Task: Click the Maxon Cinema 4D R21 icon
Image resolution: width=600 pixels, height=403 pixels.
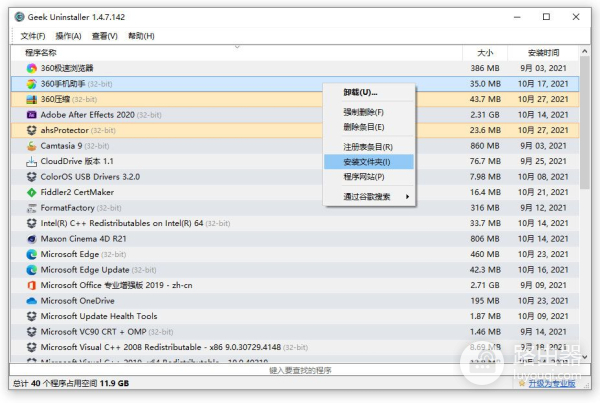Action: [31, 239]
